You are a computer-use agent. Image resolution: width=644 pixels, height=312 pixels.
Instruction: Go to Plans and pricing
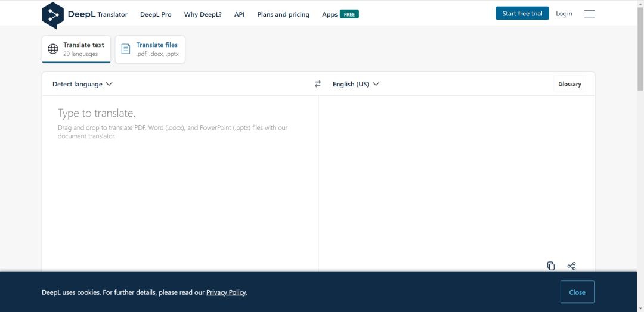point(283,14)
